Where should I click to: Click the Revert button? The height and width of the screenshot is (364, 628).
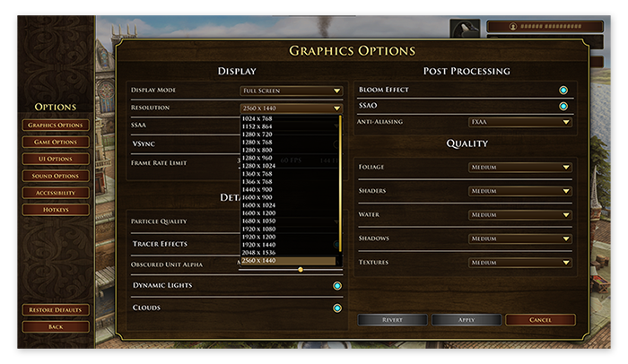coord(393,319)
